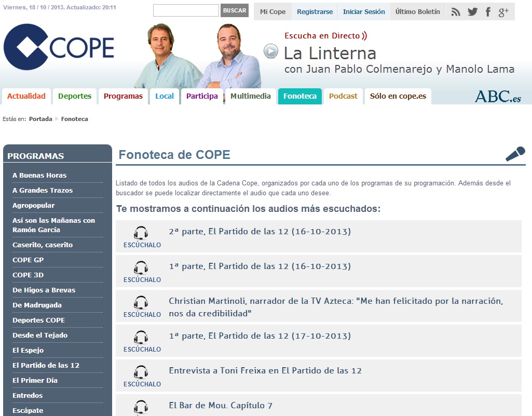This screenshot has width=532, height=416.
Task: Click the presenters photo in header
Action: point(198,56)
